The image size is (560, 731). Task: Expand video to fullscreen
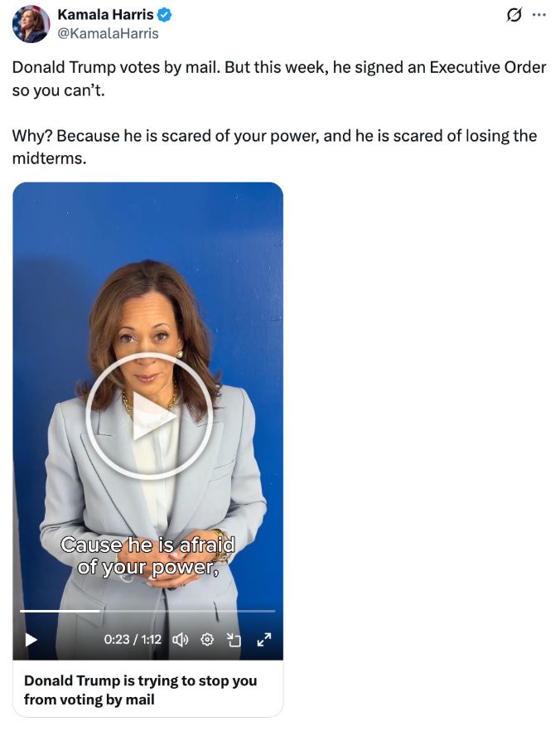263,640
